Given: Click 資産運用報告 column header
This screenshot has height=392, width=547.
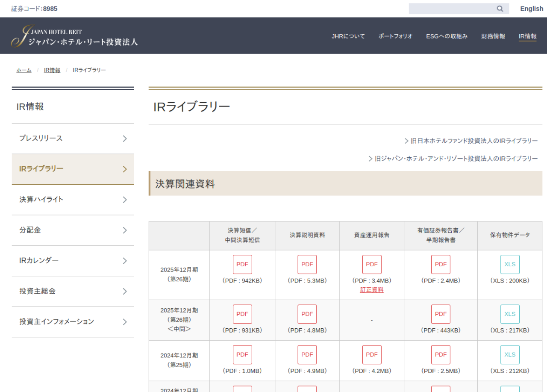Looking at the screenshot, I should pos(372,235).
